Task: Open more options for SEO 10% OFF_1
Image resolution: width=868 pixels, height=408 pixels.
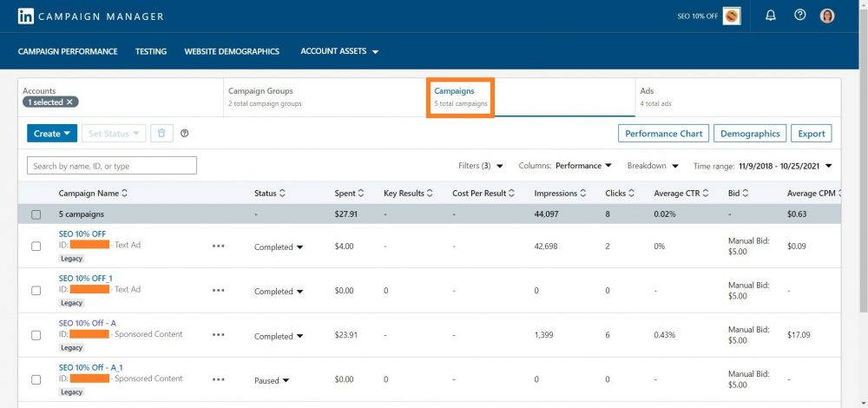Action: click(x=218, y=290)
